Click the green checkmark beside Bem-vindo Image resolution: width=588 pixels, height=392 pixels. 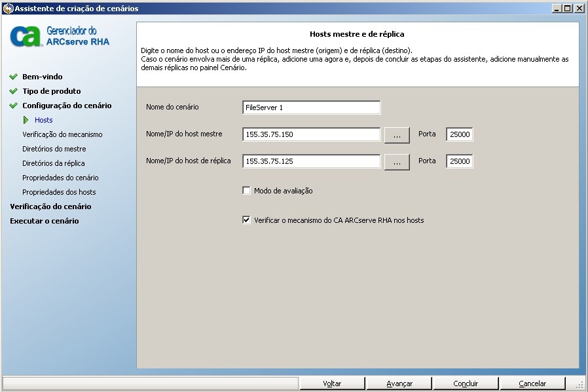coord(14,77)
